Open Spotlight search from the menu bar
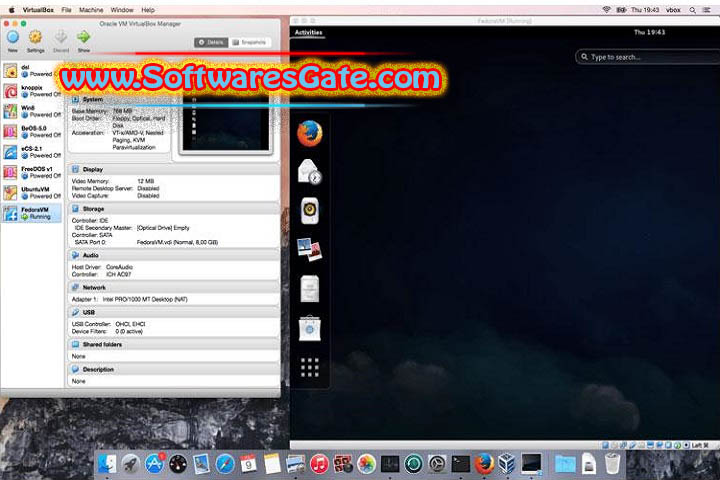This screenshot has width=720, height=480. [x=692, y=10]
